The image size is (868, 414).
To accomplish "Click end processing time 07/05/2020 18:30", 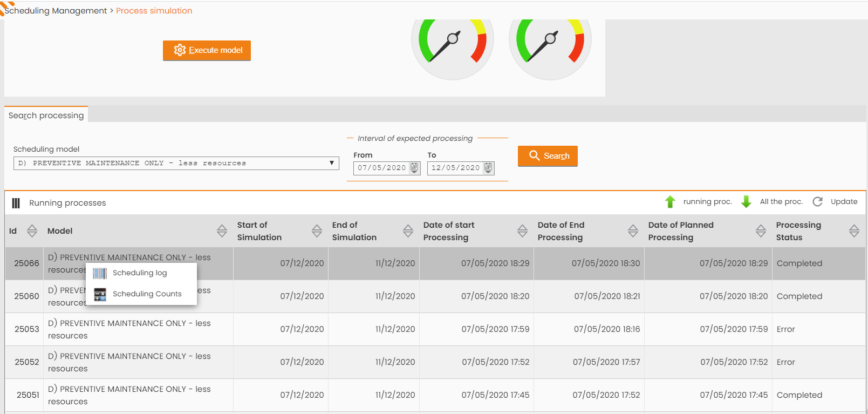I will pos(605,263).
